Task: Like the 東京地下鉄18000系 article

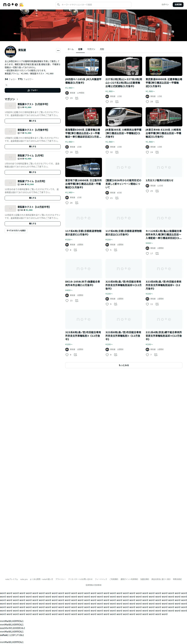Action: (x=67, y=203)
